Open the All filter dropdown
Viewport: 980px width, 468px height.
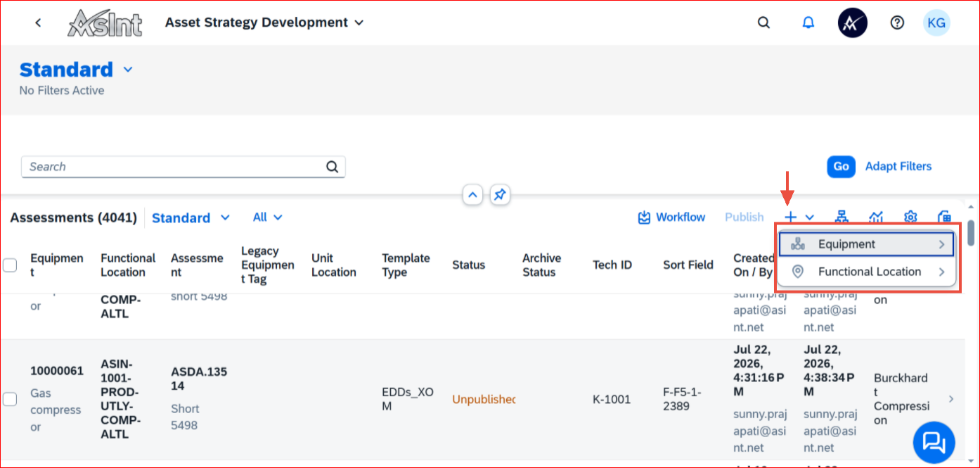click(268, 217)
